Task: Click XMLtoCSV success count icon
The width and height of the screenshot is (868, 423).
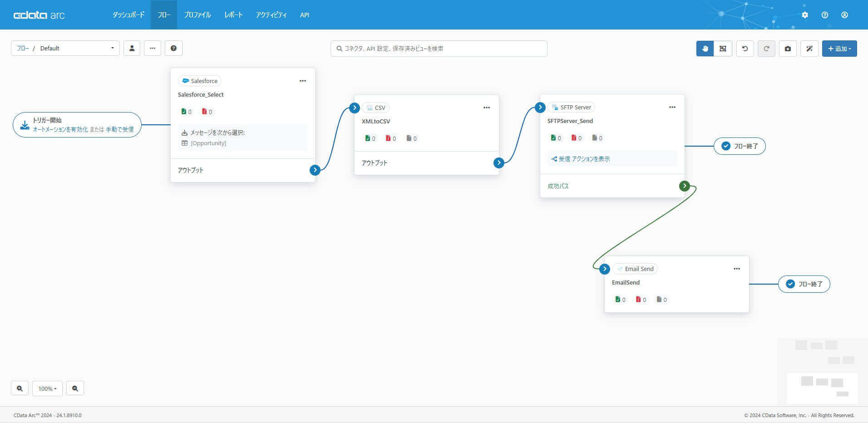Action: (x=368, y=138)
